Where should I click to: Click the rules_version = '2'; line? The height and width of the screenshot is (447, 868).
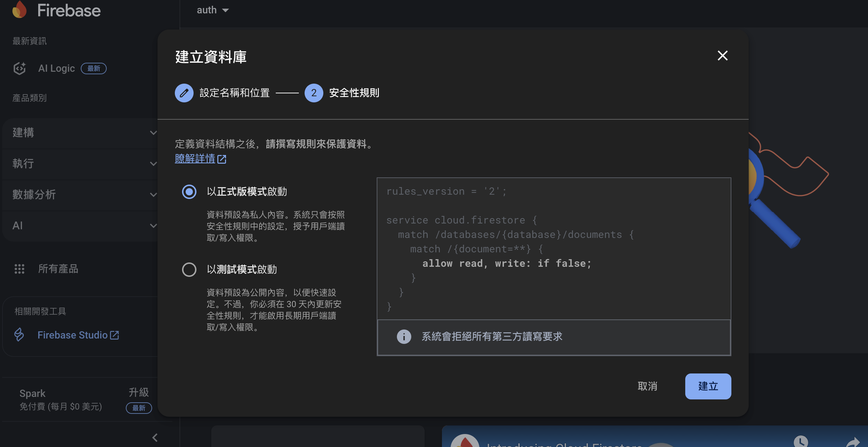[x=447, y=191]
